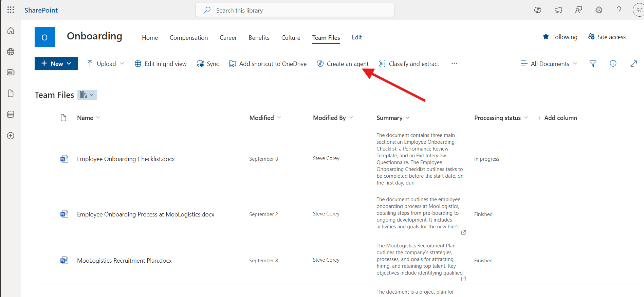Open the details pane info icon
Viewport: 644px width, 297px height.
coord(613,64)
